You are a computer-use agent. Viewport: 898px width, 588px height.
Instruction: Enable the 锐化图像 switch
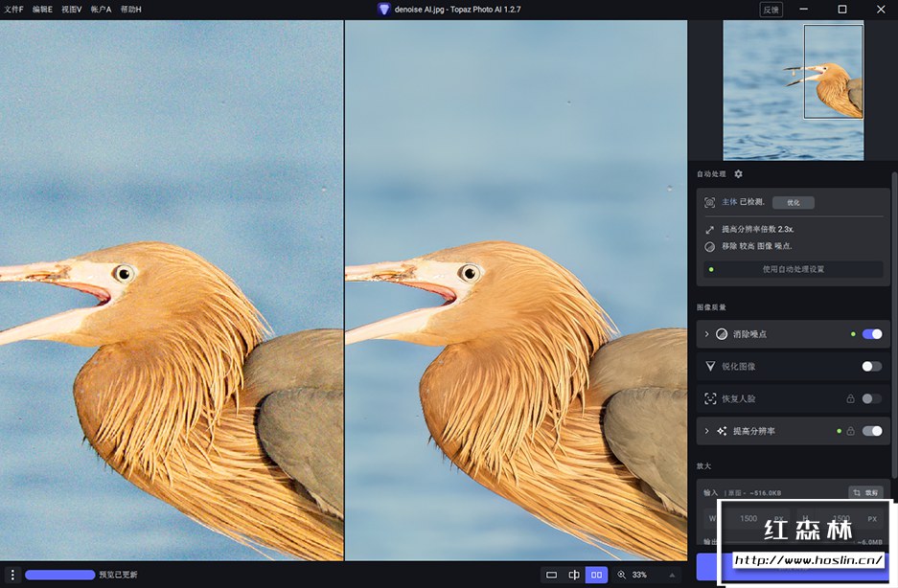tap(871, 366)
